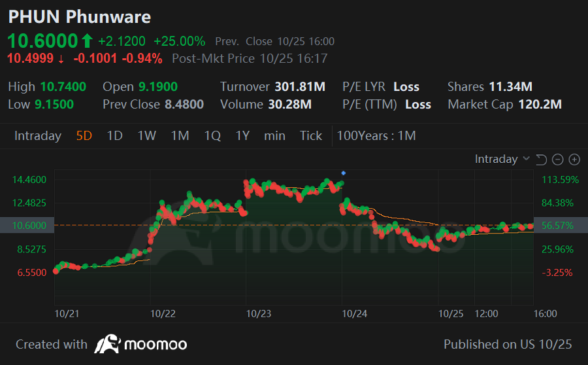Image resolution: width=588 pixels, height=365 pixels.
Task: Click the Prev. Close 10/25 16:00 label
Action: pos(274,41)
